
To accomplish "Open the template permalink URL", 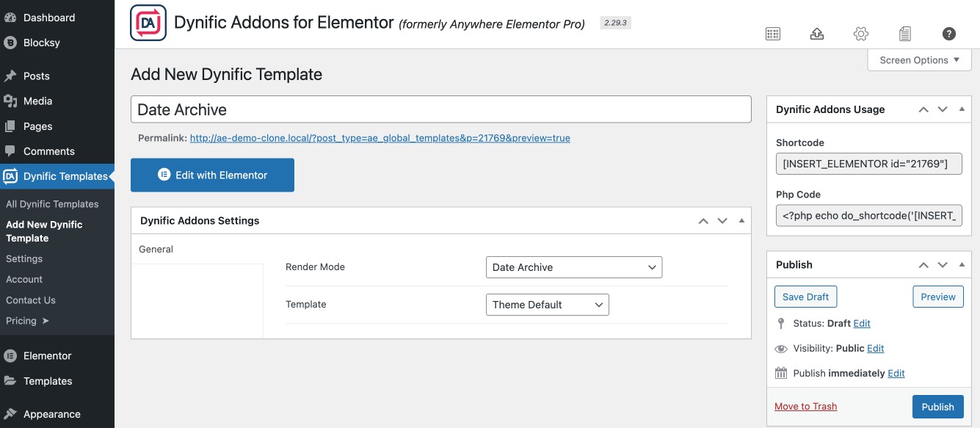I will coord(380,138).
